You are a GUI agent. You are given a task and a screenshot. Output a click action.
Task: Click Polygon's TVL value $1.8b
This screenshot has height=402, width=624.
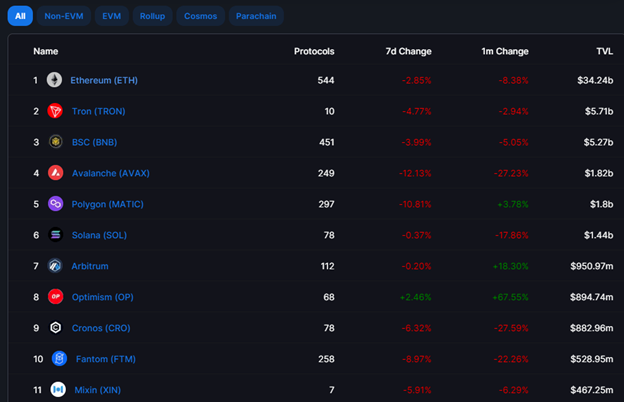pos(601,204)
